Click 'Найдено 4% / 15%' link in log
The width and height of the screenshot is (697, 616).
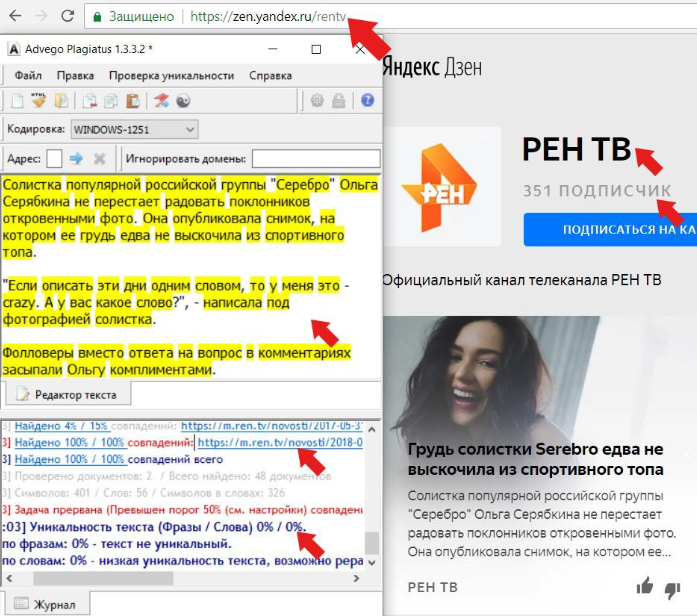coord(61,426)
